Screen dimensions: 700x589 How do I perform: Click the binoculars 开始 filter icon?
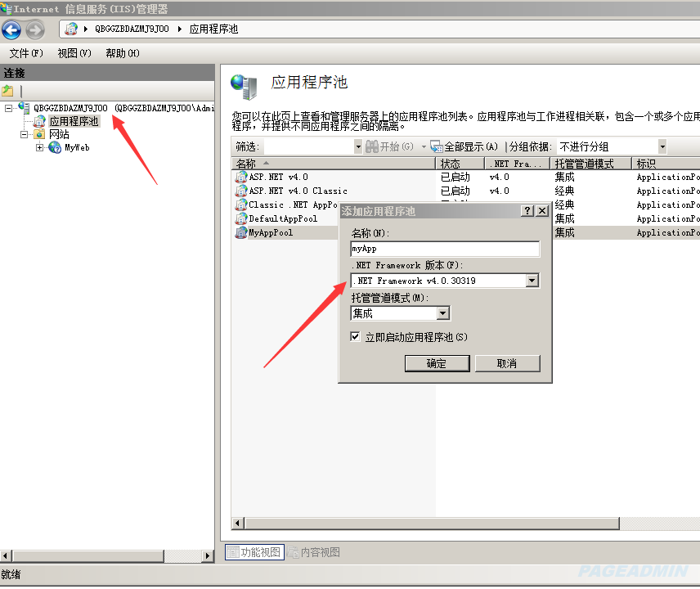click(x=372, y=146)
